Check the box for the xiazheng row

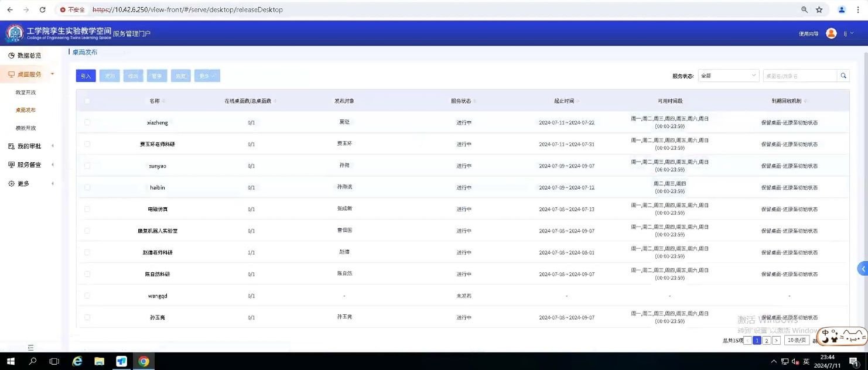point(87,122)
